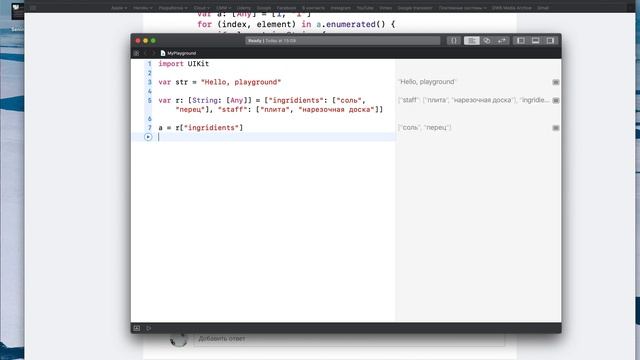Click the a = r["ingridients"] line
This screenshot has width=640, height=360.
(x=200, y=128)
